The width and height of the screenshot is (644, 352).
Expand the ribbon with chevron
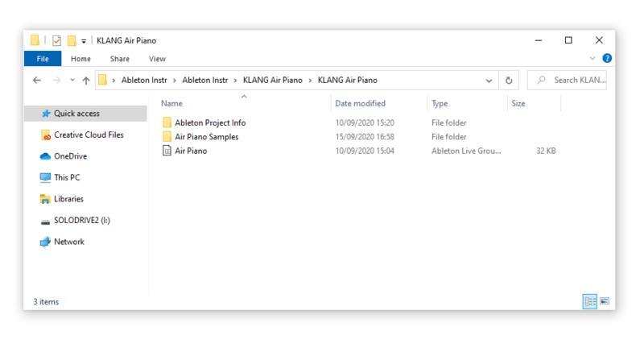click(593, 59)
